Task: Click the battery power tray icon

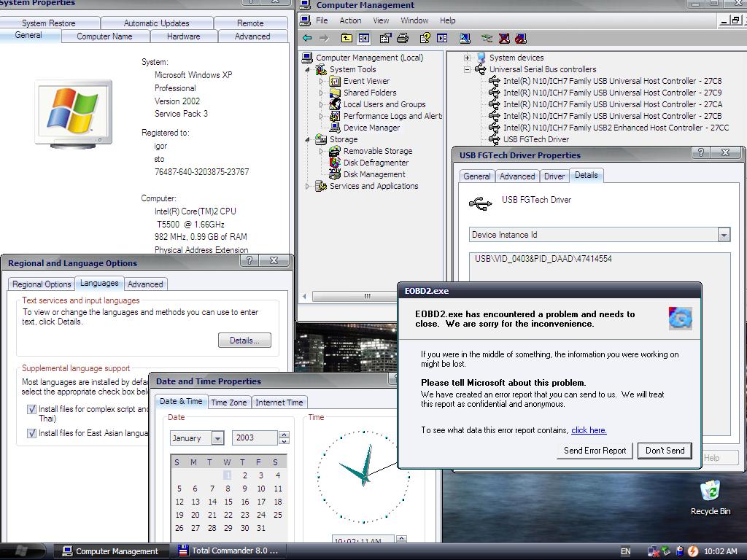Action: [x=680, y=551]
